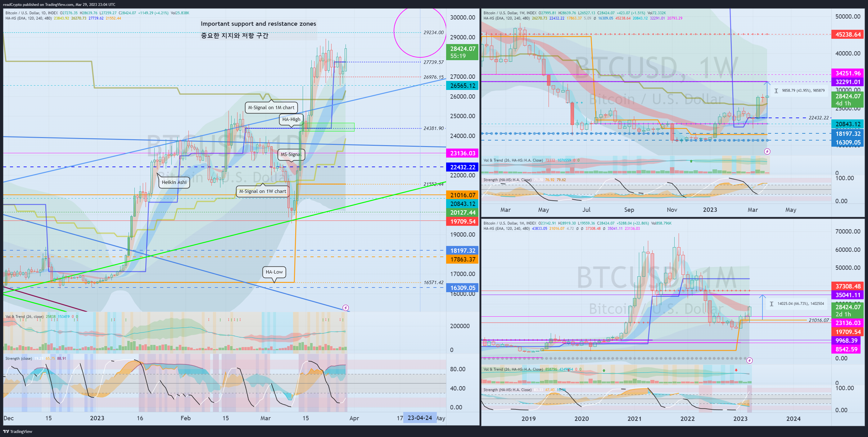Click the Korean subtitle '중요한 지지와 저항 구간'
Screen dimensions: 868x437
[x=234, y=35]
